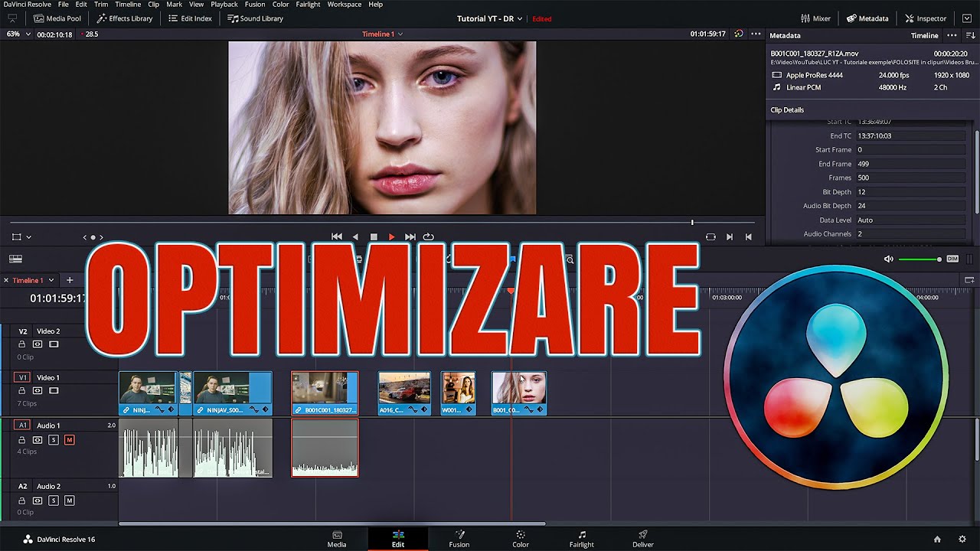Open the viewer zoom 63% dropdown
This screenshot has height=551, width=980.
pos(18,34)
